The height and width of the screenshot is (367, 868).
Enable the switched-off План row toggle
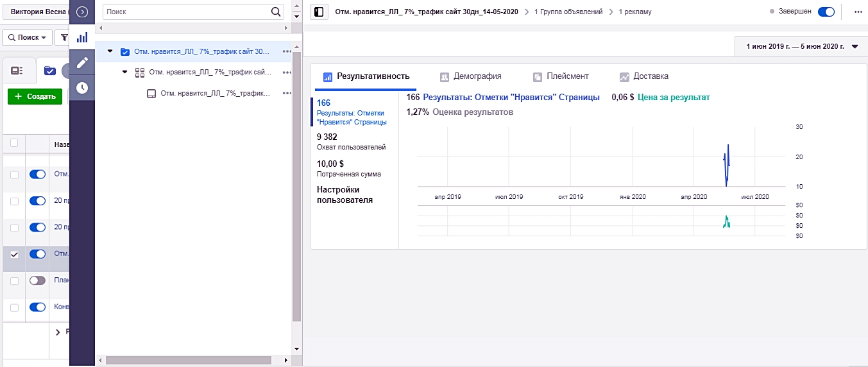pyautogui.click(x=38, y=280)
